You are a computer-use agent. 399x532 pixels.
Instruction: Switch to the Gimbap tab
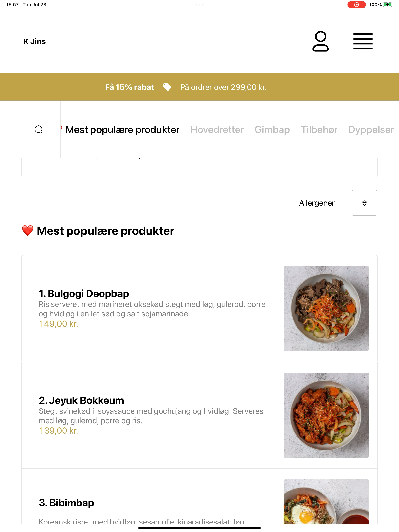coord(272,130)
